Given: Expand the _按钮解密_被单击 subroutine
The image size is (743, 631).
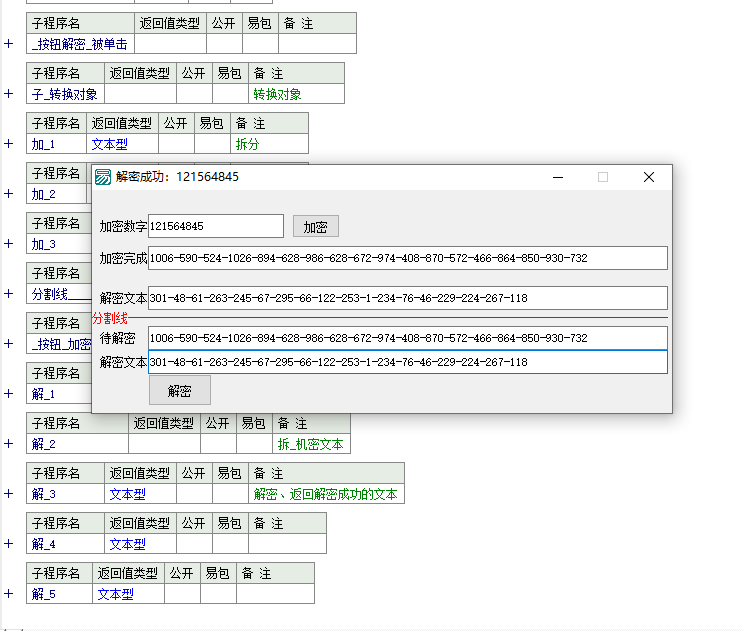Looking at the screenshot, I should click(9, 44).
